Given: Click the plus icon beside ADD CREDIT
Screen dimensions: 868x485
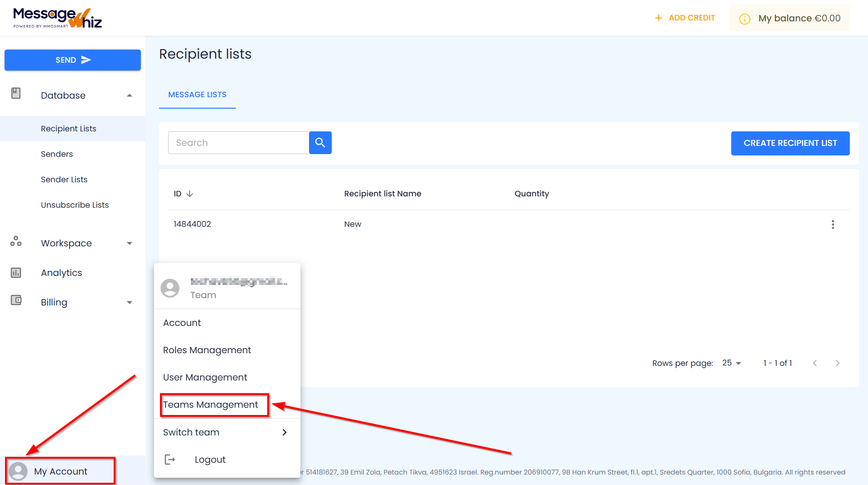Looking at the screenshot, I should [x=658, y=18].
